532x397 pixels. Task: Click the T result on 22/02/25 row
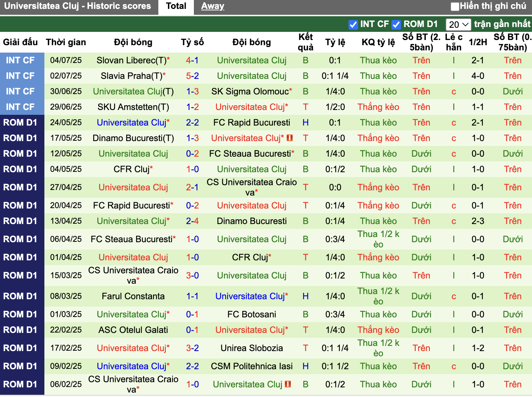point(306,330)
